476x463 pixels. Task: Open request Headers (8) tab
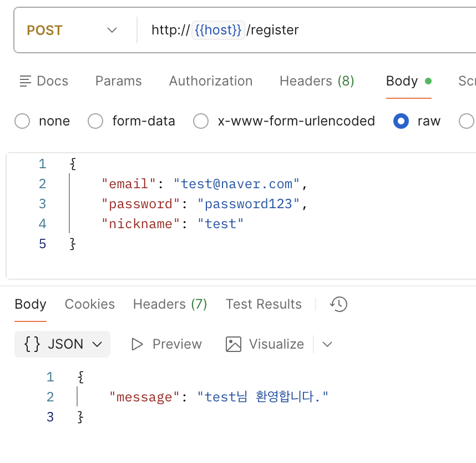(x=316, y=81)
